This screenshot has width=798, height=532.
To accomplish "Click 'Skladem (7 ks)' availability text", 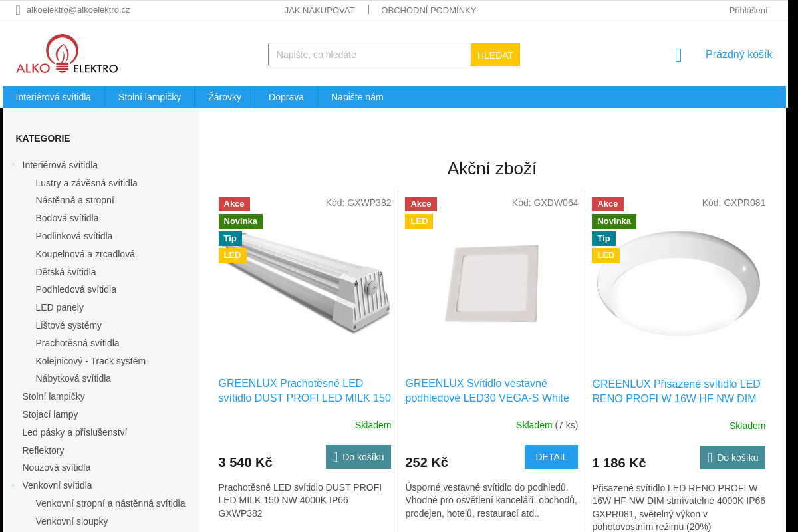I will point(547,425).
